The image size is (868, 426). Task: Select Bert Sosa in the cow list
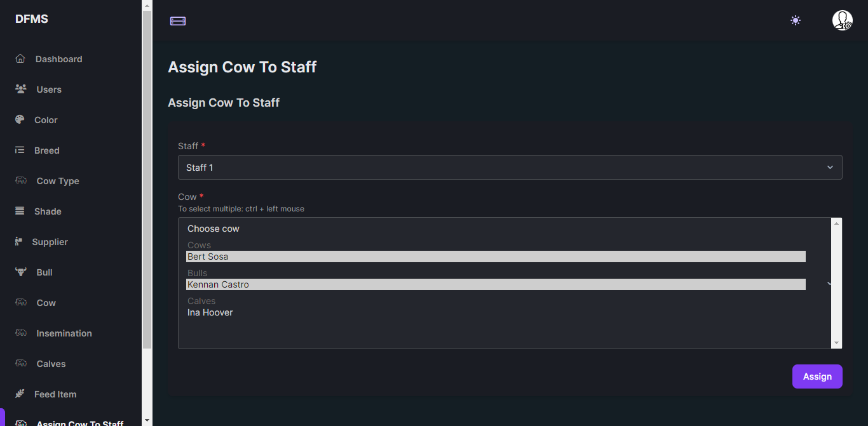tap(496, 256)
